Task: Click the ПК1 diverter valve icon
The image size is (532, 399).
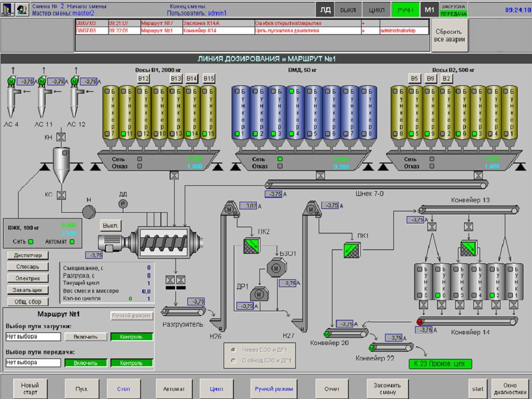Action: click(353, 250)
